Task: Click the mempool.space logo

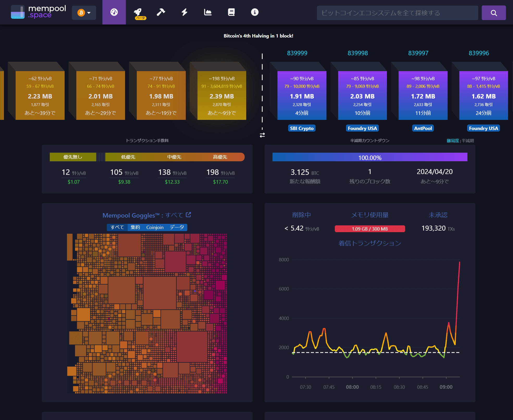Action: 39,12
